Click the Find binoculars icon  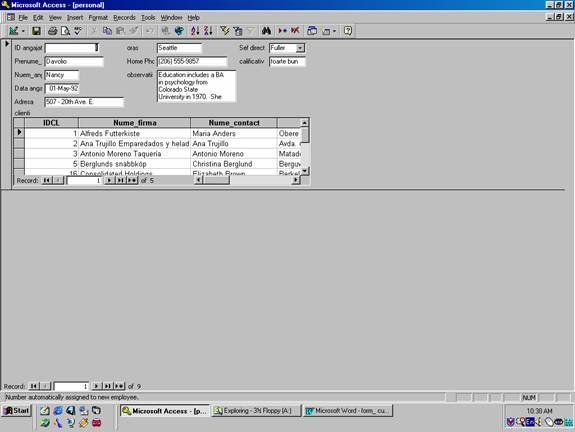tap(267, 31)
